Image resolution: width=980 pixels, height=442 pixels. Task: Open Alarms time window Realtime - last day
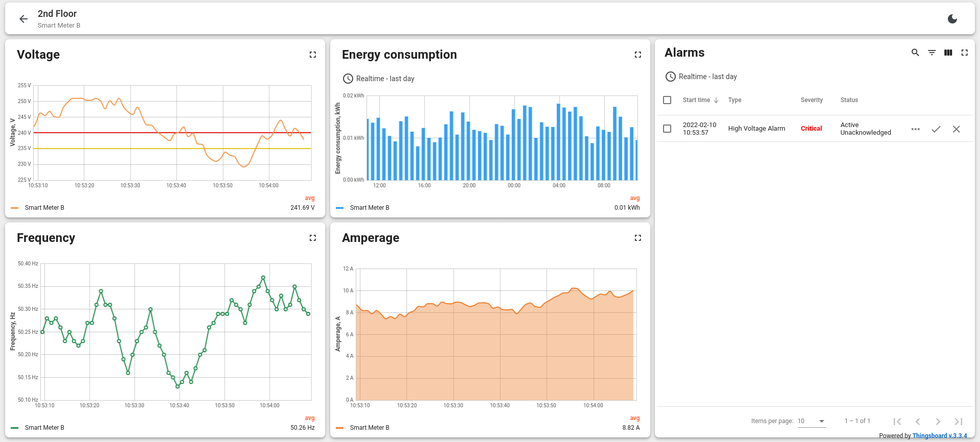701,77
